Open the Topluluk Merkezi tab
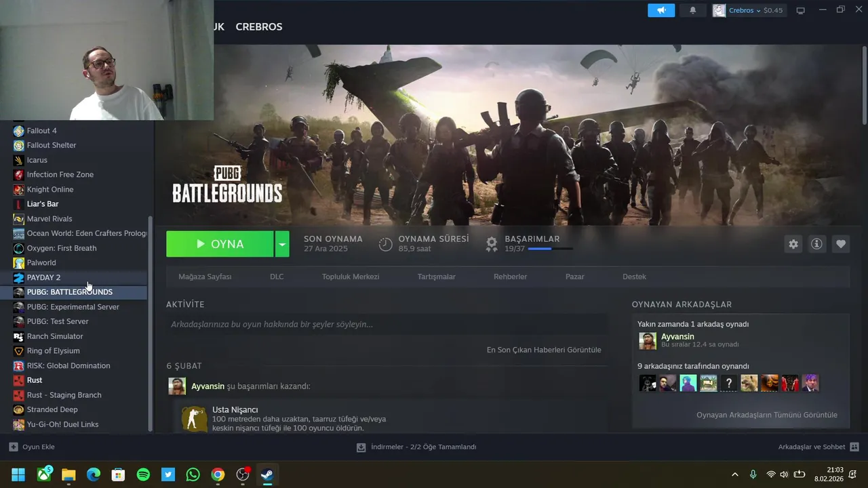Screen dimensions: 868x488 [351, 277]
